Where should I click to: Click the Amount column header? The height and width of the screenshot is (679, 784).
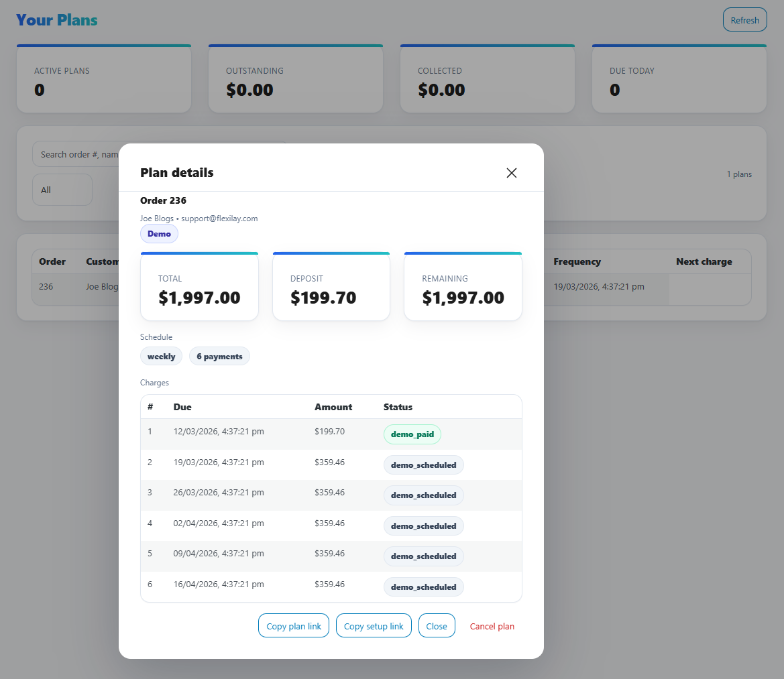point(333,407)
